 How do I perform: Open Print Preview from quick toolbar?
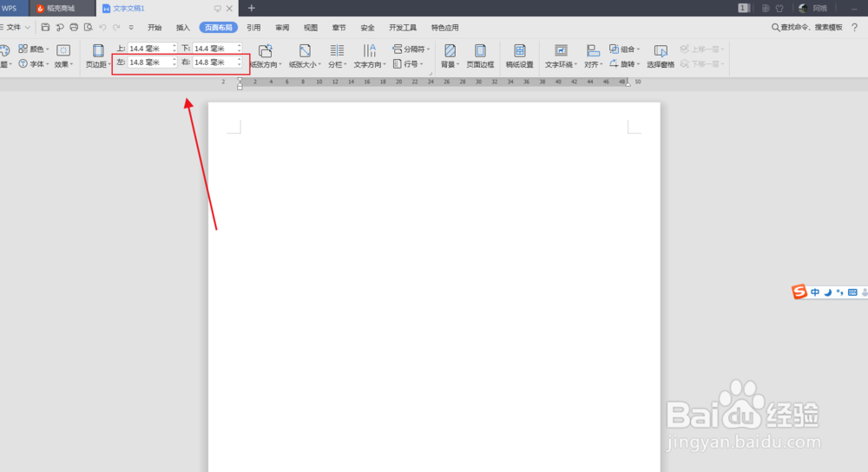[x=88, y=27]
